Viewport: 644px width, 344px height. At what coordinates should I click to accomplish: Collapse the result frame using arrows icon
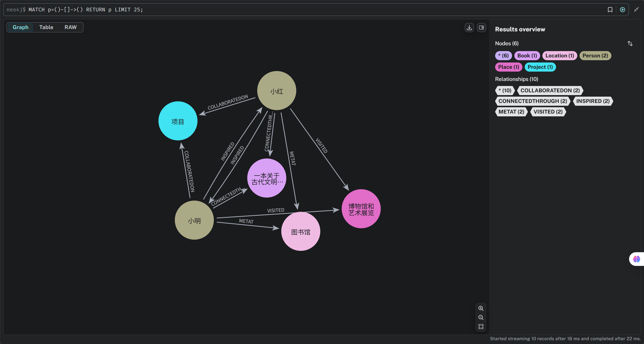point(636,10)
